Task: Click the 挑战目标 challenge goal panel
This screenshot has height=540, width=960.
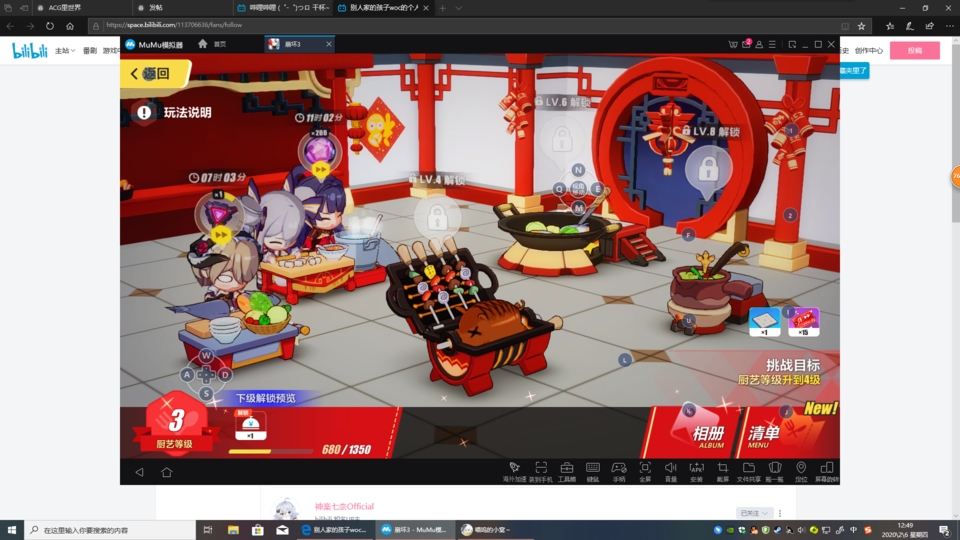Action: [x=781, y=372]
